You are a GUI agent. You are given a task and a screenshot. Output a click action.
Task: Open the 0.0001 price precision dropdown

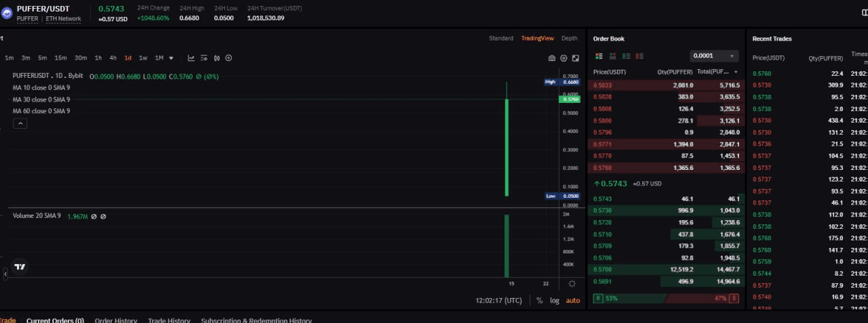tap(714, 56)
